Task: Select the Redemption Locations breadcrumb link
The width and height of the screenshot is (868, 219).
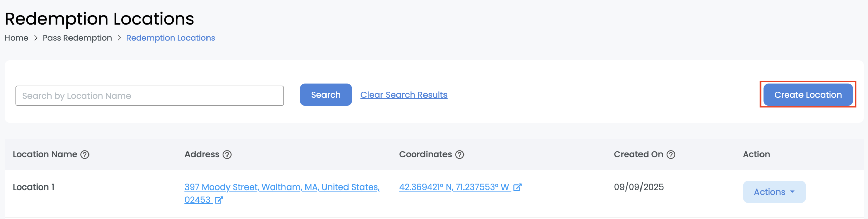Action: tap(171, 38)
